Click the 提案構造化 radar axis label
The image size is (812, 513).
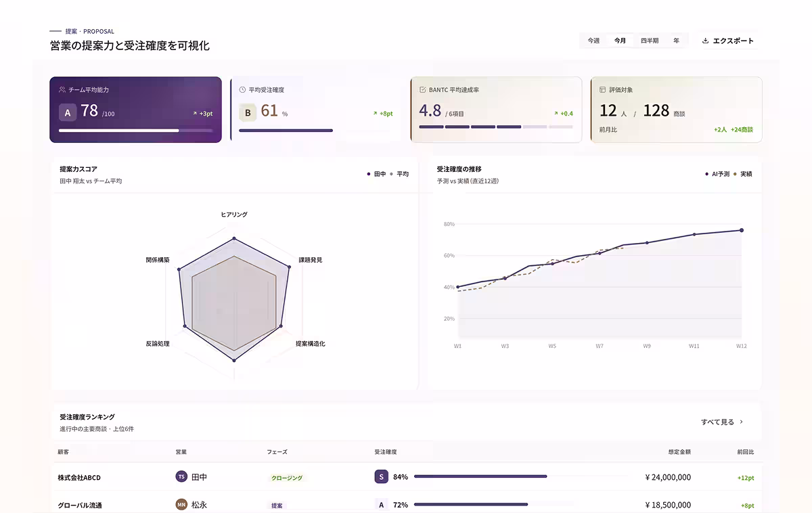tap(311, 344)
